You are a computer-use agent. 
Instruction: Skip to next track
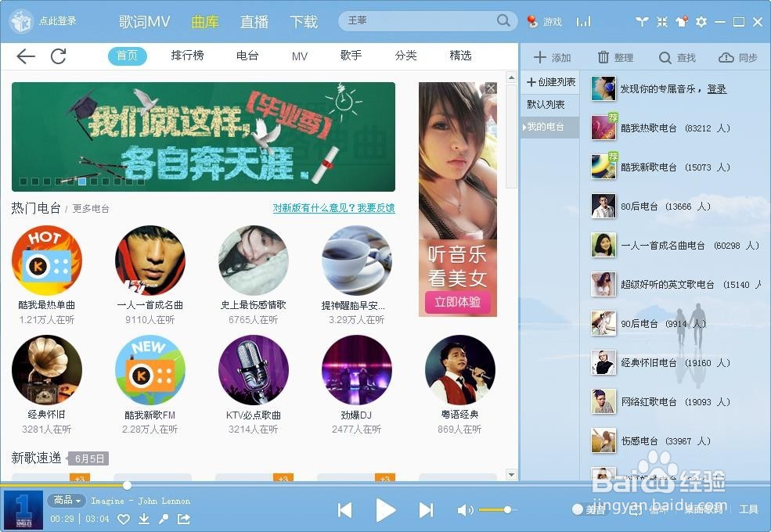click(x=426, y=510)
